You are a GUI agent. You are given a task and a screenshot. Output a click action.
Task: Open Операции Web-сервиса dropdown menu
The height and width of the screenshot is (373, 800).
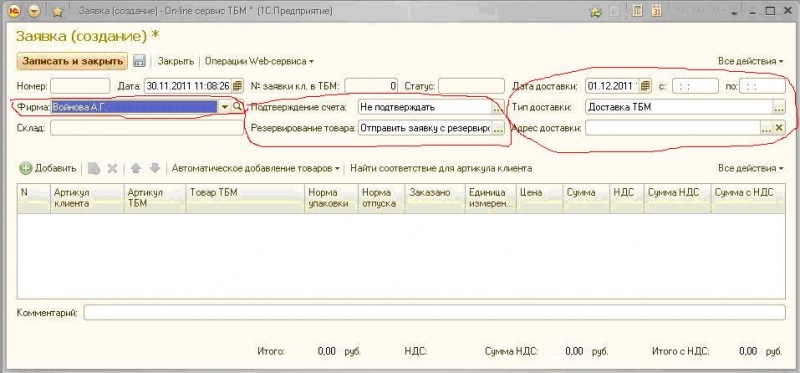(259, 61)
